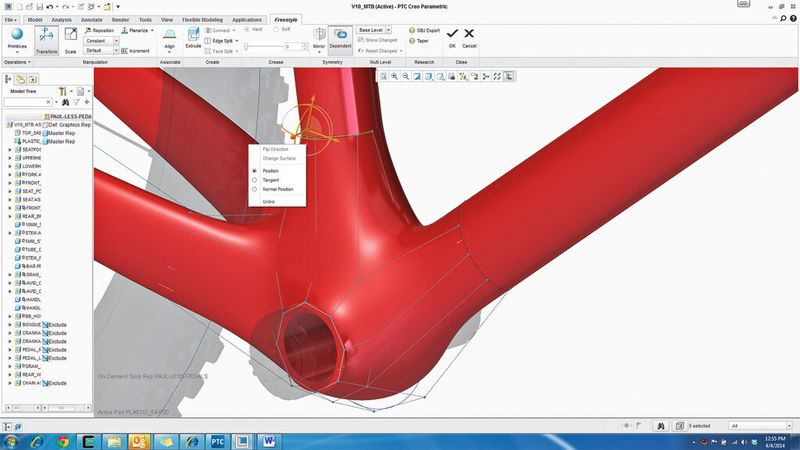
Task: Open the Analysis ribbon tab
Action: (60, 18)
